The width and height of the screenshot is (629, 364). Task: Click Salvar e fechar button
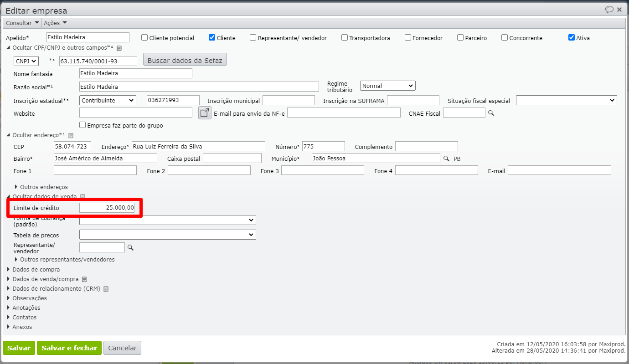point(69,348)
